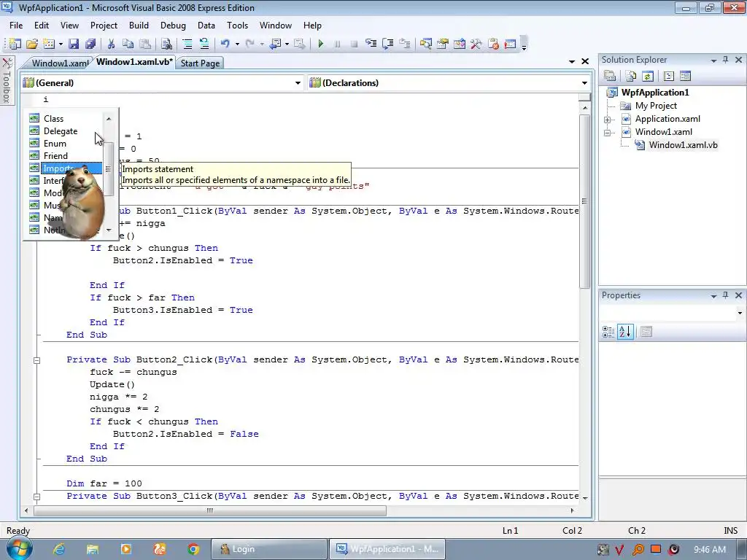Open the active files list dropdown arrow
747x560 pixels.
572,61
